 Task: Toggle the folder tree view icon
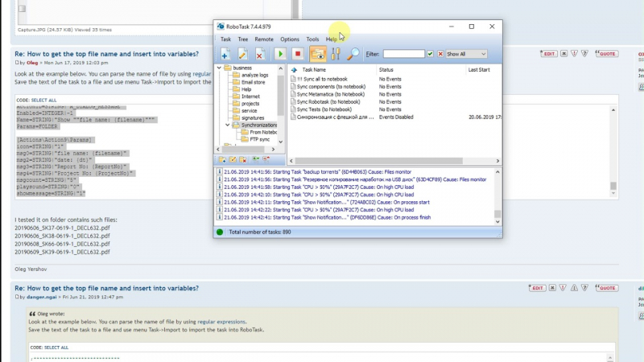pyautogui.click(x=318, y=54)
